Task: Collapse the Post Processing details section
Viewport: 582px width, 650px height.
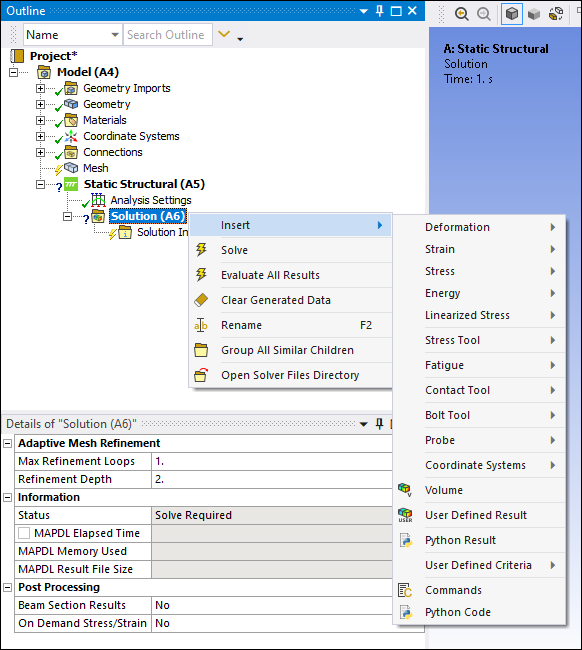Action: click(7, 587)
